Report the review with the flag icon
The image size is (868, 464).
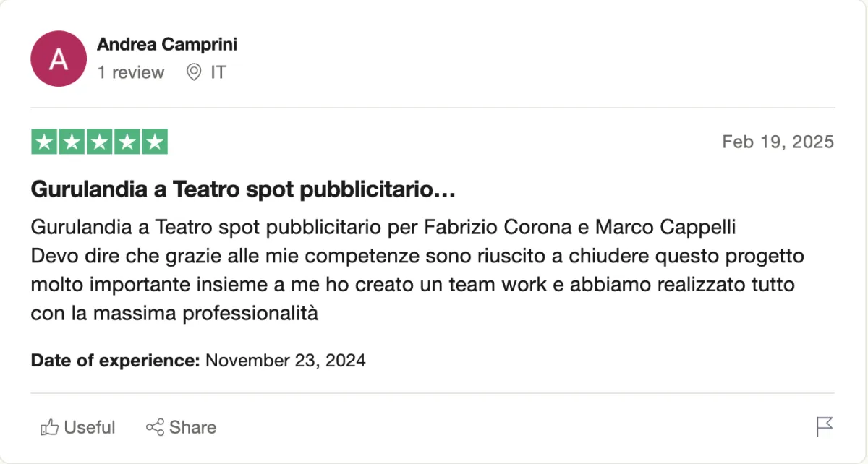click(x=825, y=427)
